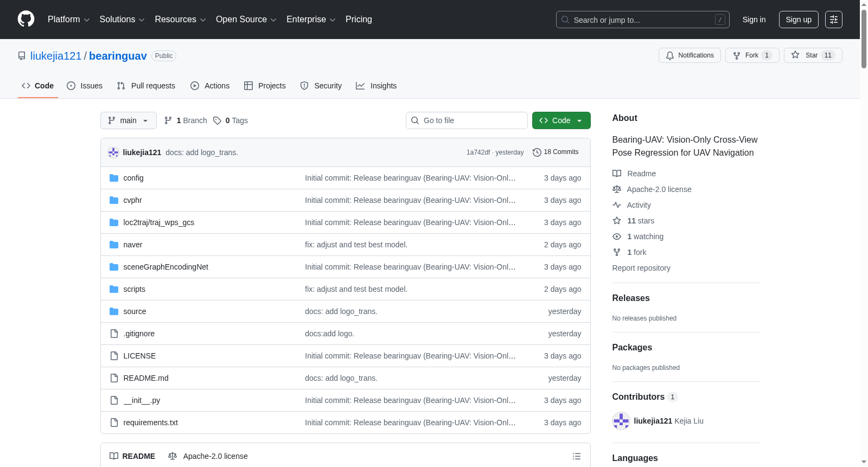Switch to the Security tab
This screenshot has height=467, width=868.
click(x=321, y=86)
